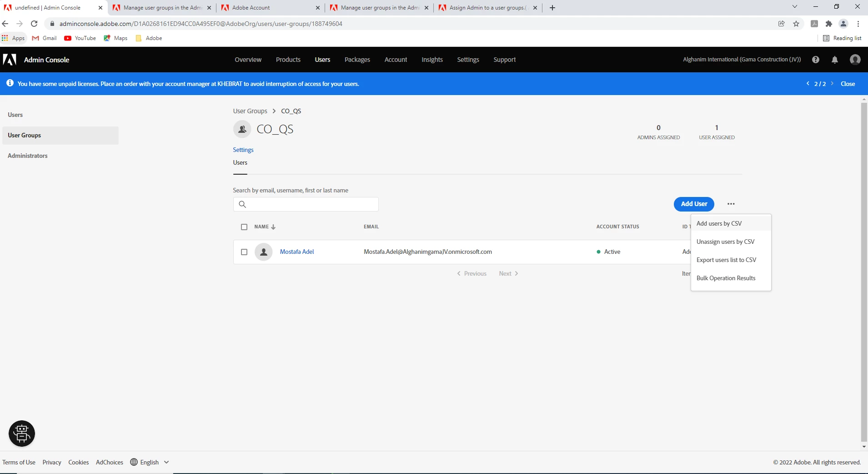Select Export users list to CSV
The image size is (868, 474).
coord(731,260)
